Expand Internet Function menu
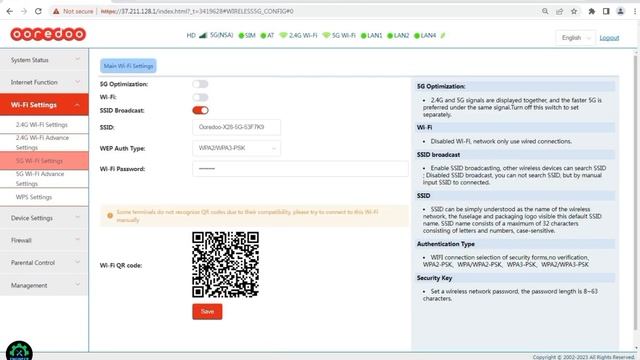The width and height of the screenshot is (640, 360). 44,82
